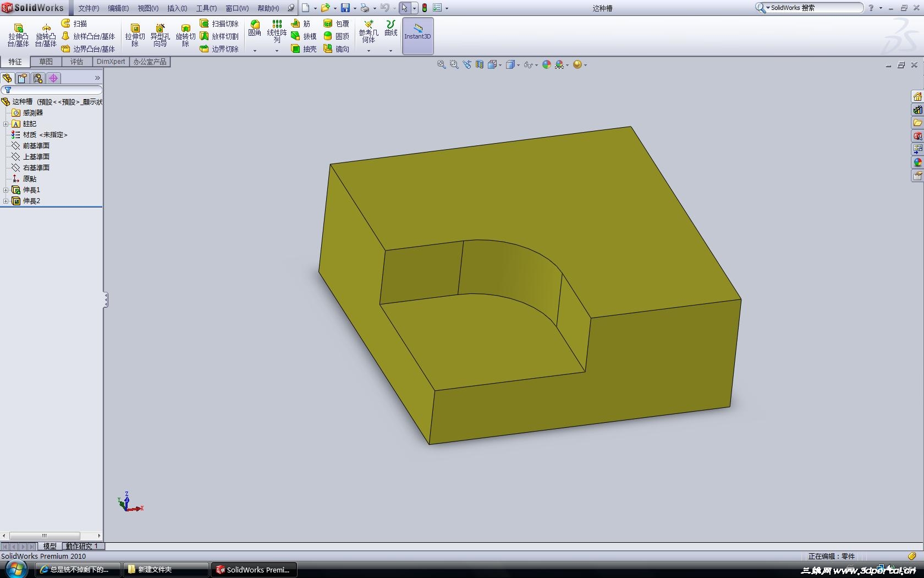
Task: Click the Rebuild traffic light icon
Action: 425,8
